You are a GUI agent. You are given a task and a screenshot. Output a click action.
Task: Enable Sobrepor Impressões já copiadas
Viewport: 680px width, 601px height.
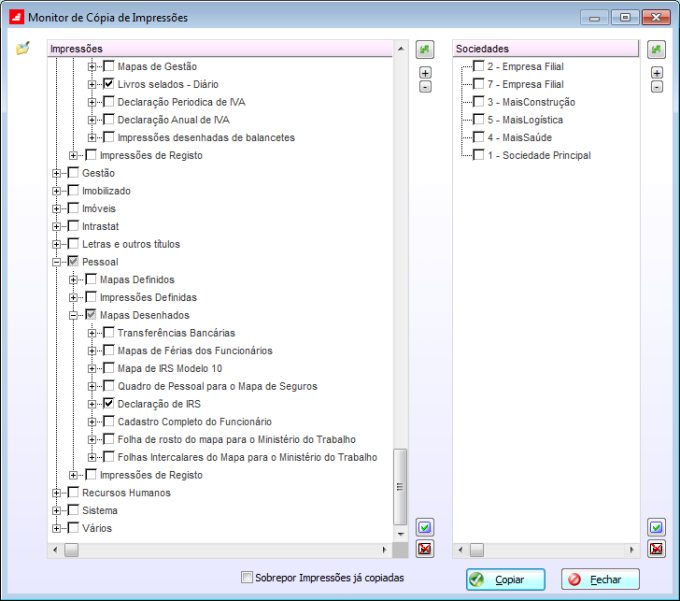point(247,577)
